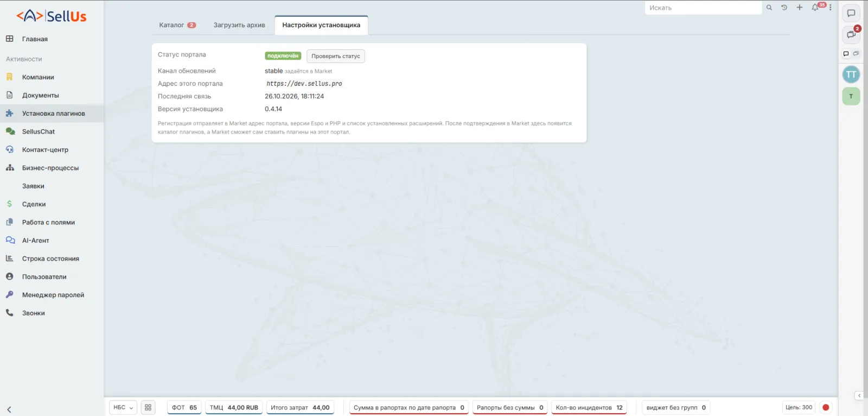The image size is (868, 416).
Task: Click the Установка плагинов puzzle icon
Action: (9, 114)
